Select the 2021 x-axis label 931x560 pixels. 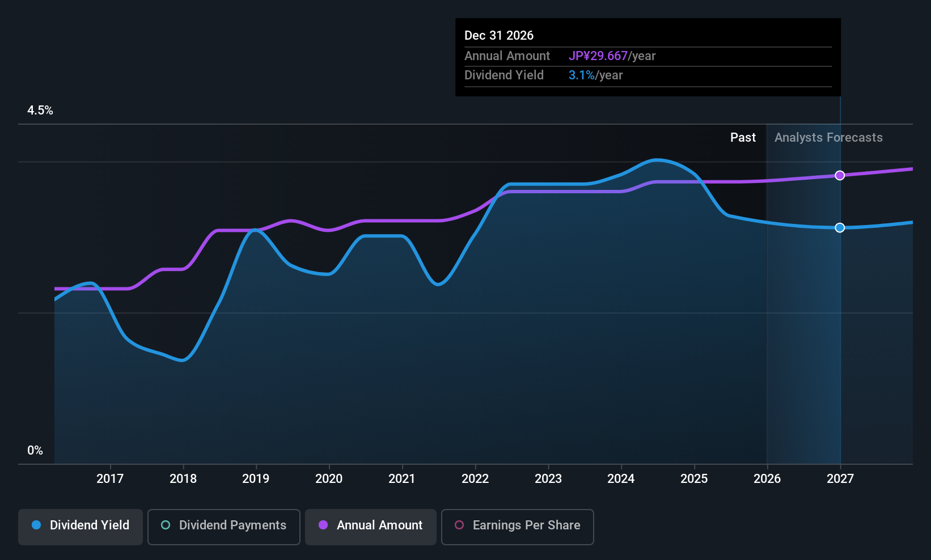(402, 478)
